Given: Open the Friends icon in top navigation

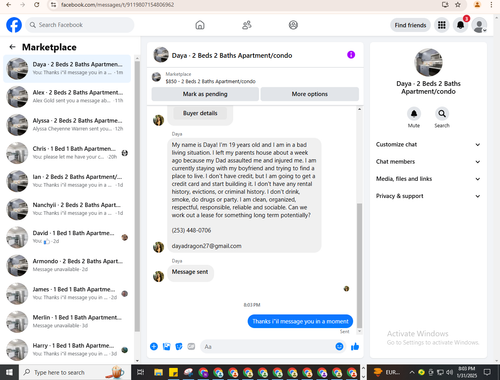Looking at the screenshot, I should pyautogui.click(x=247, y=25).
